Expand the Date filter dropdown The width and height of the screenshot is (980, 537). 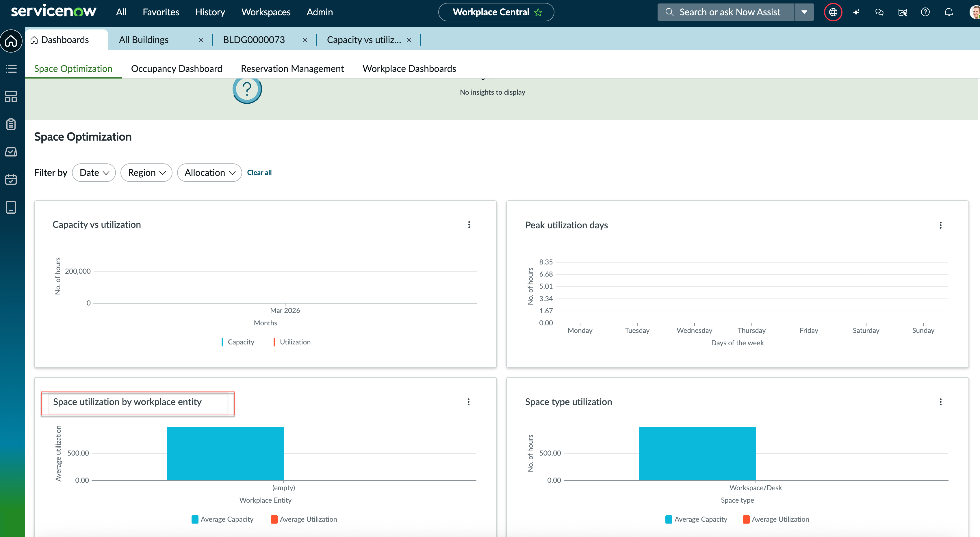94,173
